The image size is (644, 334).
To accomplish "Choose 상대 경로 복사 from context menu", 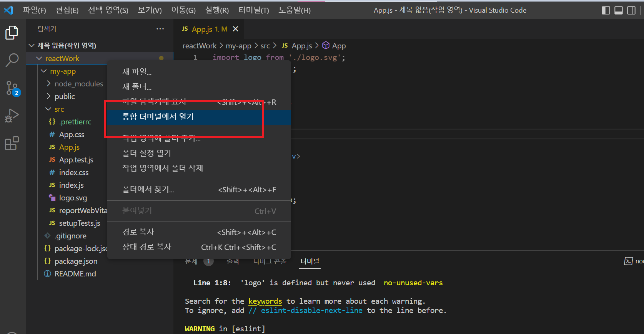I will pos(199,247).
